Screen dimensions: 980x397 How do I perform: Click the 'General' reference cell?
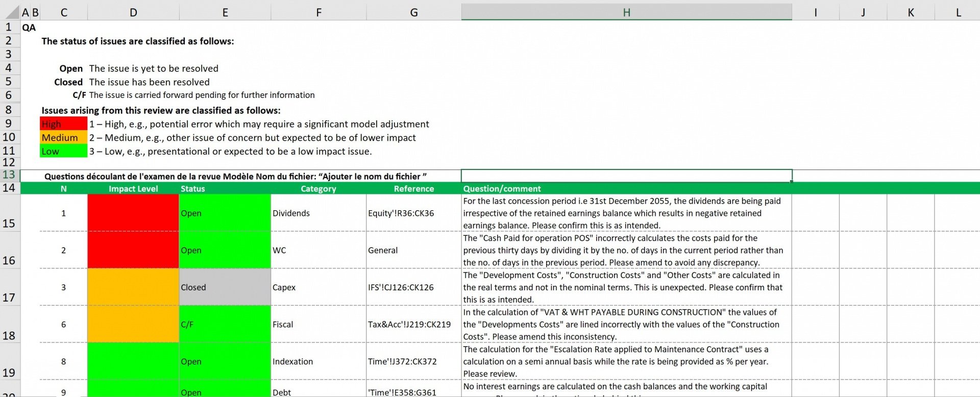coord(414,250)
